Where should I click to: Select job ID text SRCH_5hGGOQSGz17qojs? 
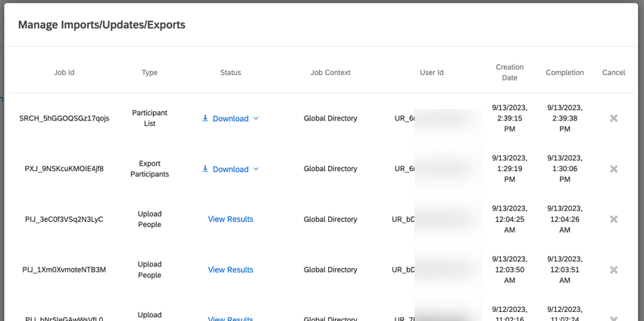point(64,119)
